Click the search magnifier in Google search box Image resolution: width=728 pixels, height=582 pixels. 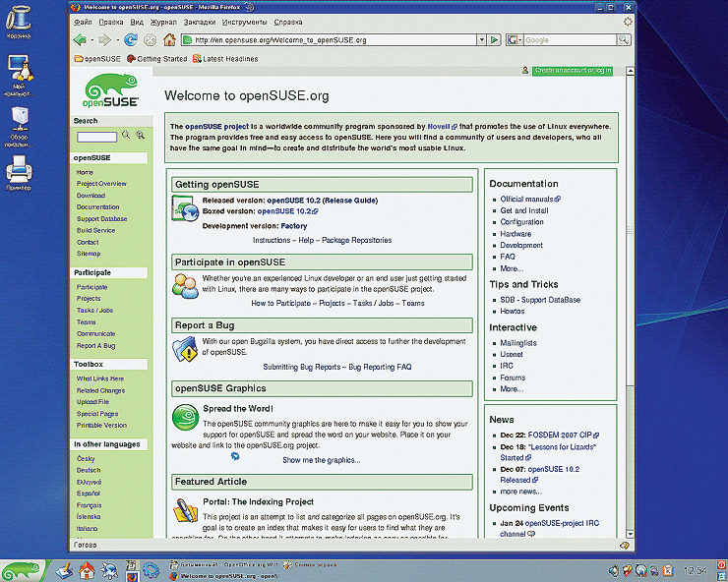coord(623,40)
